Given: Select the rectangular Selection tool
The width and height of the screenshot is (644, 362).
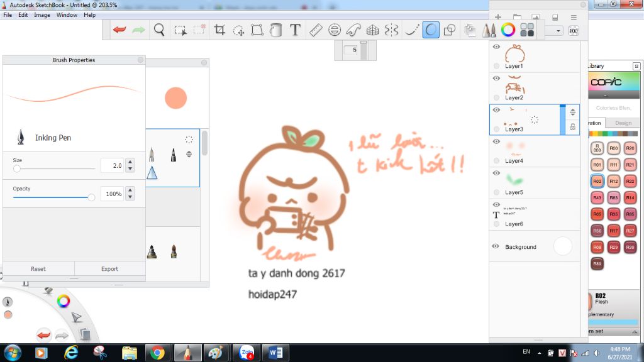Looking at the screenshot, I should (x=180, y=30).
